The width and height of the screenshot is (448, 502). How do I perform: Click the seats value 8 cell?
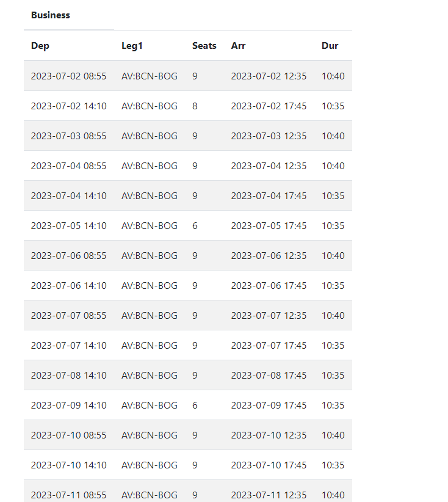pyautogui.click(x=195, y=106)
